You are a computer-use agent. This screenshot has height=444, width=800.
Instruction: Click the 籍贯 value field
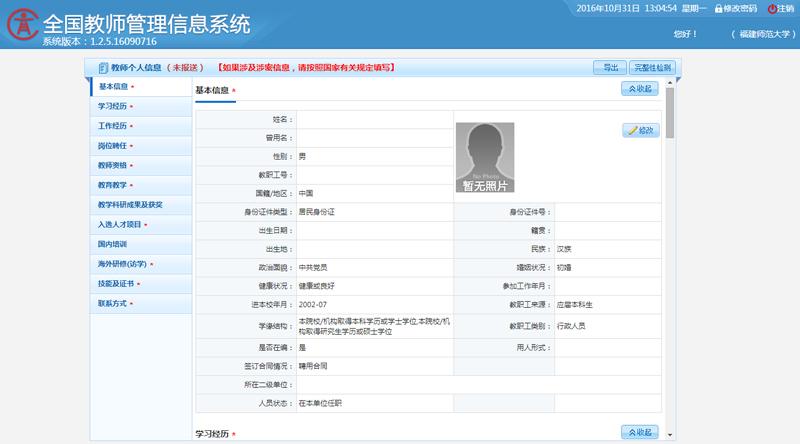pyautogui.click(x=608, y=231)
